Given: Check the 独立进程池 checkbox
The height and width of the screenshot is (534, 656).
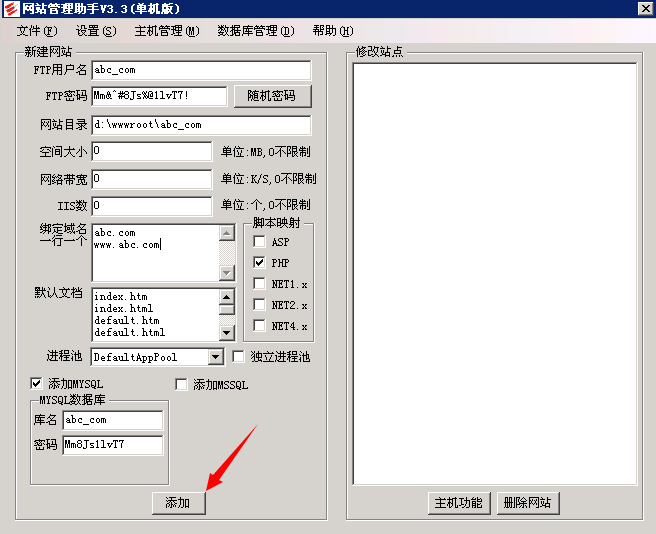Looking at the screenshot, I should tap(238, 357).
